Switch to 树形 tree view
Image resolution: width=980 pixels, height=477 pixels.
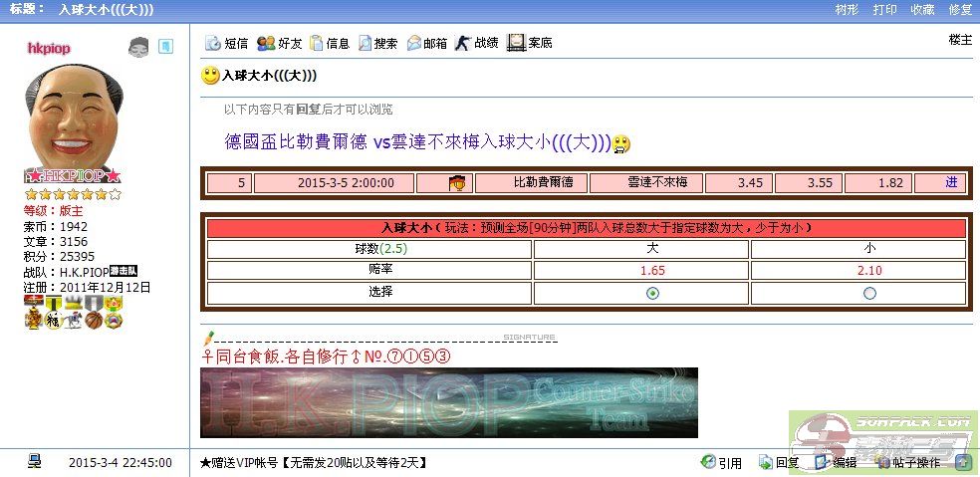(x=847, y=9)
